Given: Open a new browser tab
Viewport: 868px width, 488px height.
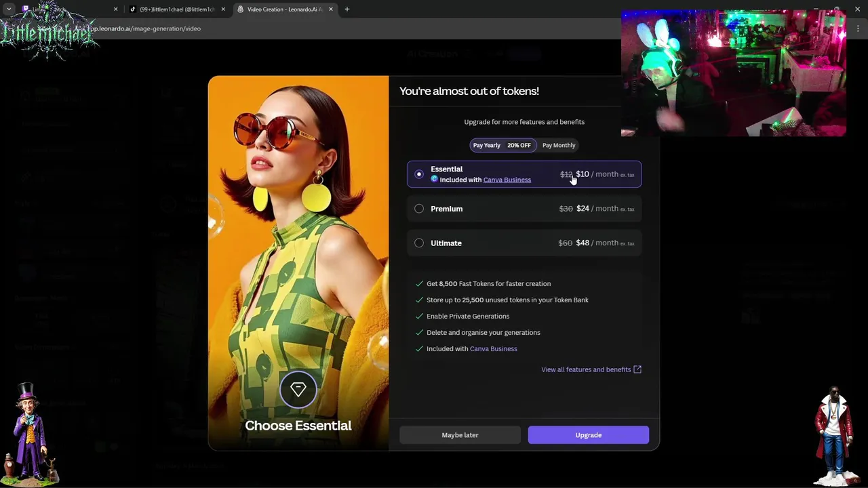Looking at the screenshot, I should (x=347, y=9).
